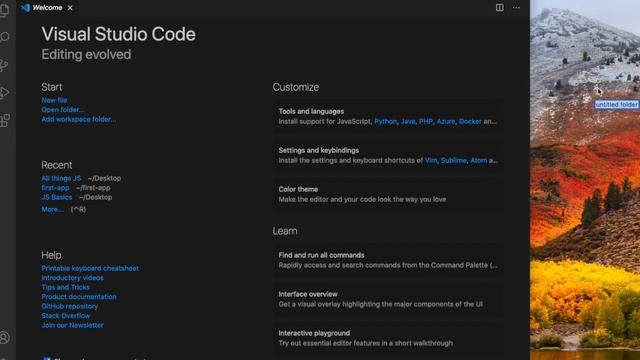Click the Customize section heading
This screenshot has width=640, height=360.
point(296,87)
